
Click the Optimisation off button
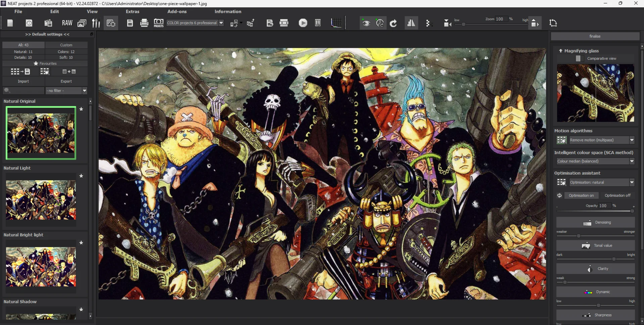[617, 195]
